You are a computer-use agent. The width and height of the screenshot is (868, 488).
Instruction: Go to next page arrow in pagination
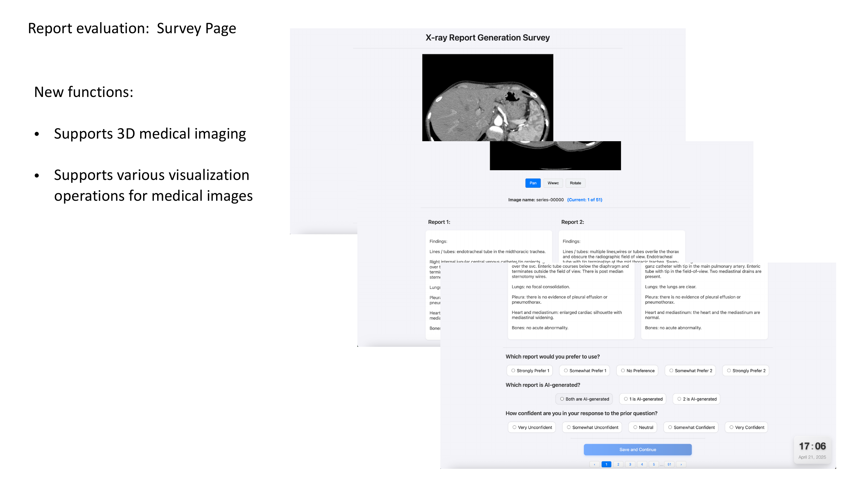coord(681,464)
